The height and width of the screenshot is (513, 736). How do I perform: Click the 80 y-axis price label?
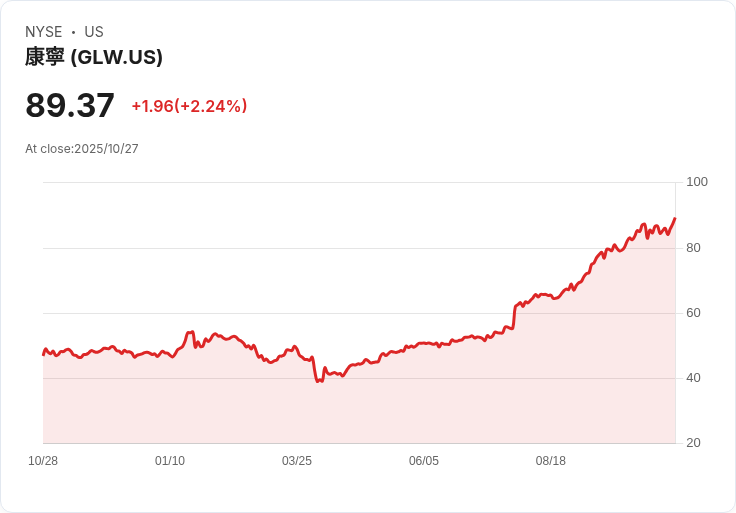pos(694,248)
